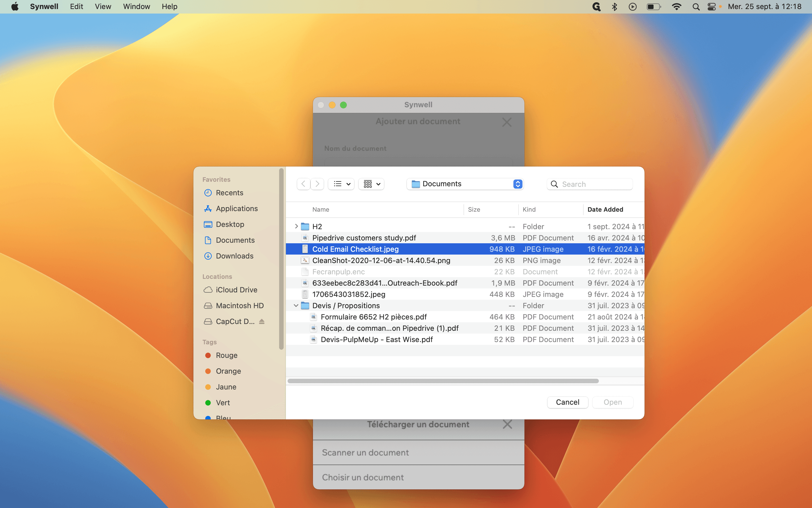Go back with the left chevron button
Image resolution: width=812 pixels, height=508 pixels.
coord(303,184)
